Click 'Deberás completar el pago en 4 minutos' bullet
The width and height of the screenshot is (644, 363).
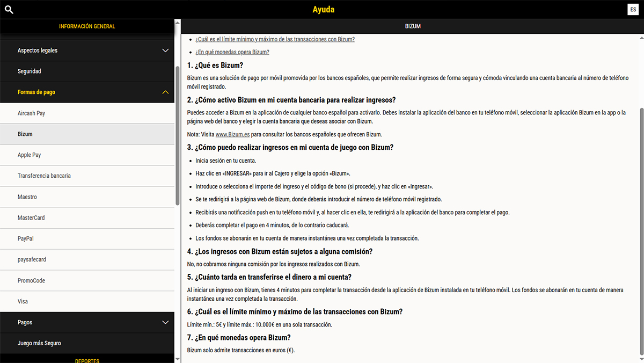[x=272, y=225]
